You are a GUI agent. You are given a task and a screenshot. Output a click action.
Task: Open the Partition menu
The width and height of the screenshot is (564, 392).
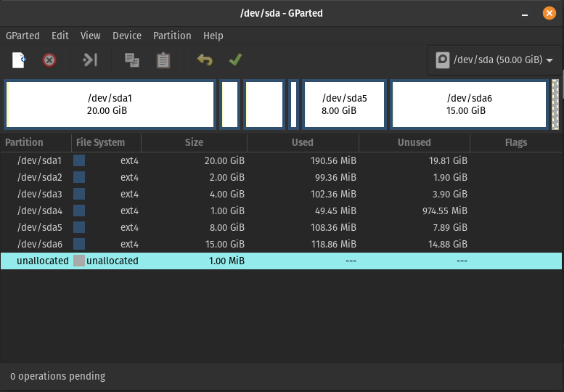point(172,36)
